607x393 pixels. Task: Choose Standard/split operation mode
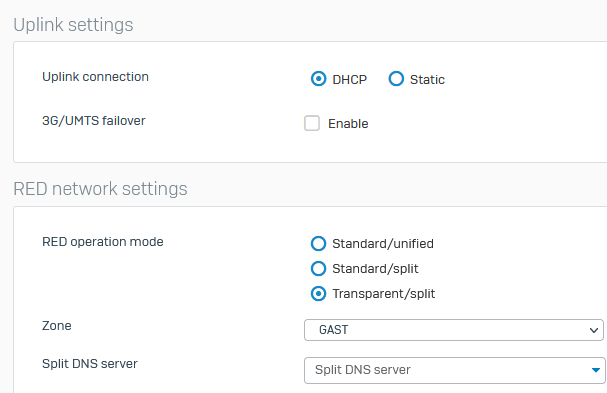[x=318, y=268]
